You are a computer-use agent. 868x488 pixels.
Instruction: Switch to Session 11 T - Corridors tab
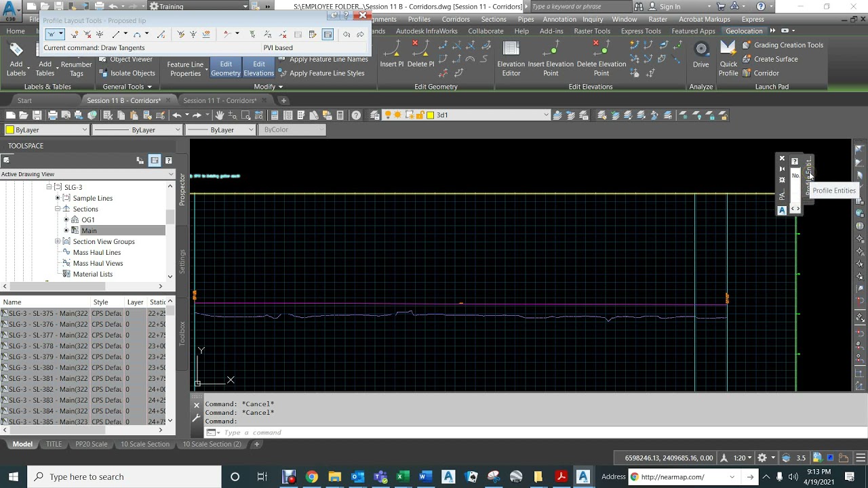(220, 100)
